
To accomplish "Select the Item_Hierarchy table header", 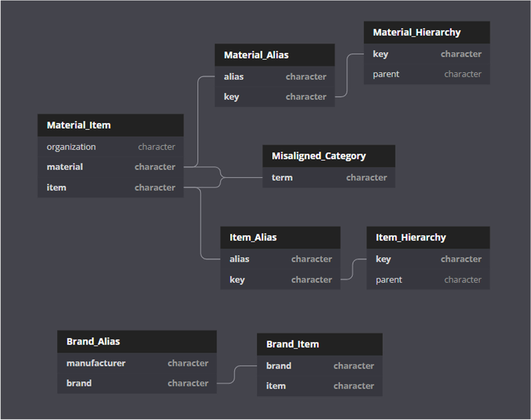I will (428, 238).
